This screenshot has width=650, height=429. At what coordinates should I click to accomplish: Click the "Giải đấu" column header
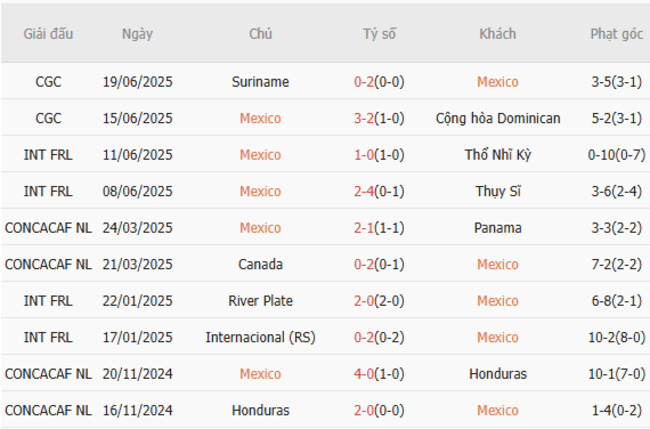pos(47,34)
